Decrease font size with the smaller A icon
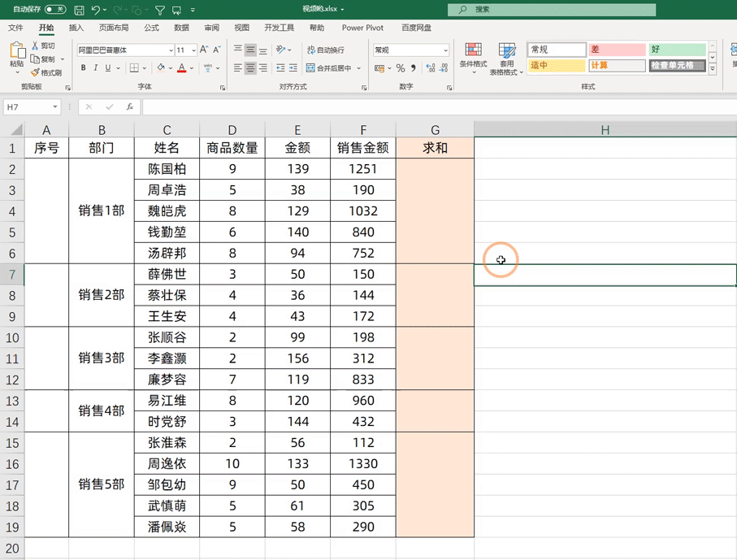This screenshot has width=737, height=560. point(217,50)
